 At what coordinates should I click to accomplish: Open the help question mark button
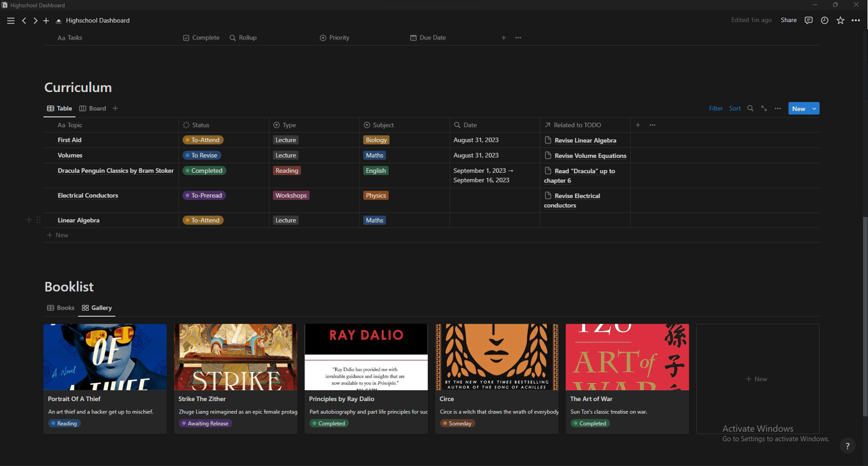[x=847, y=446]
